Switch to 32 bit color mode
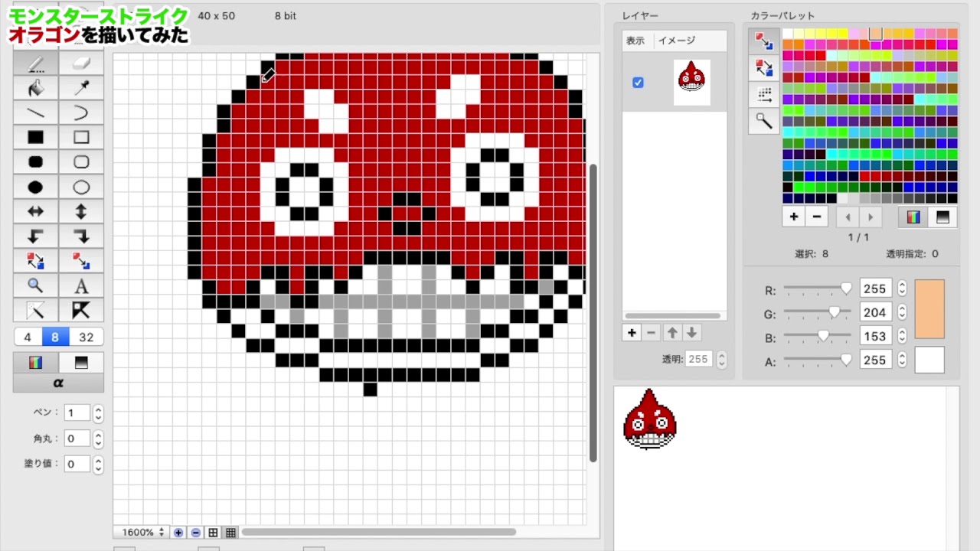Screen dimensions: 980x551 pos(86,337)
